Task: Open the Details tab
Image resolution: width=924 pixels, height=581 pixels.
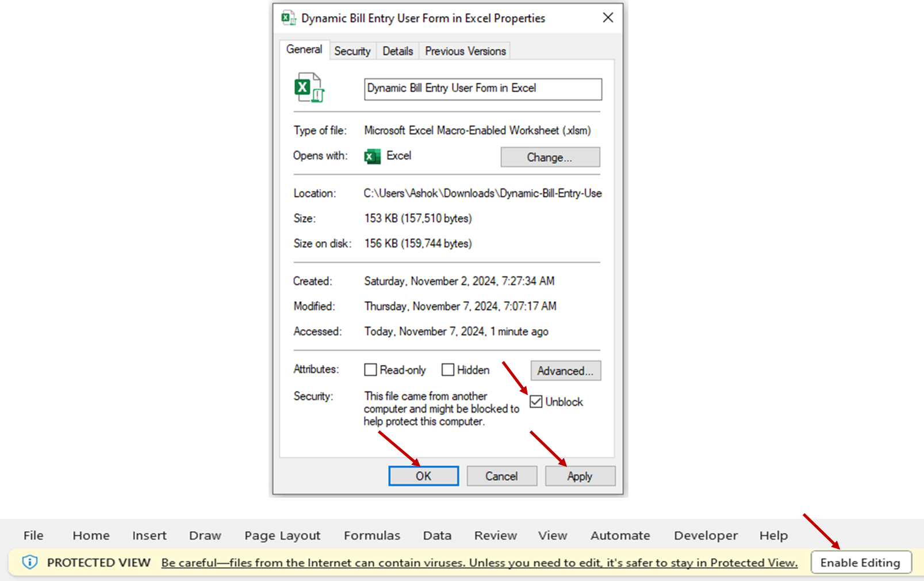Action: (x=398, y=51)
